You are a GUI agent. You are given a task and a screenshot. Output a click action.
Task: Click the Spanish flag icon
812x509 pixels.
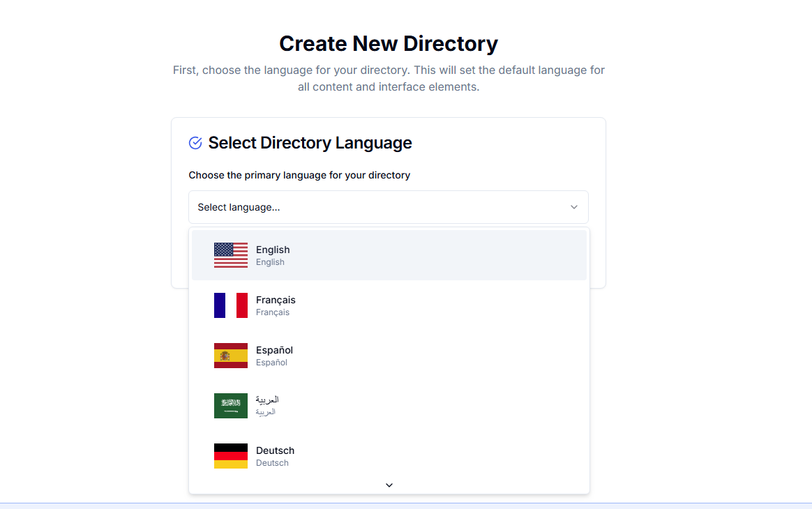pyautogui.click(x=230, y=355)
